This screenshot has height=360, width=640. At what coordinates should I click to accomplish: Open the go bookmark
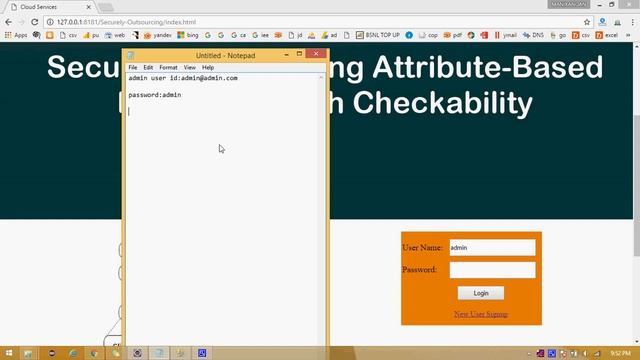coord(558,35)
